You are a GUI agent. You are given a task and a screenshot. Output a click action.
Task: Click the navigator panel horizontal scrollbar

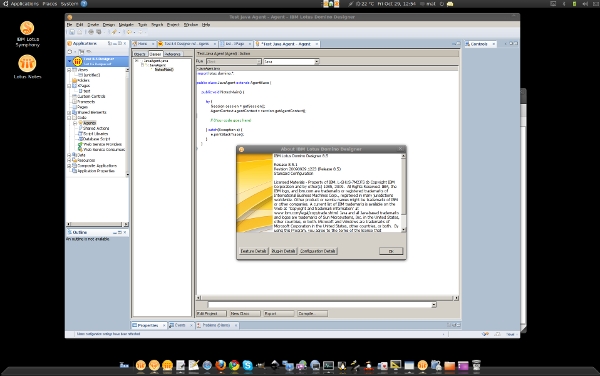(x=98, y=224)
